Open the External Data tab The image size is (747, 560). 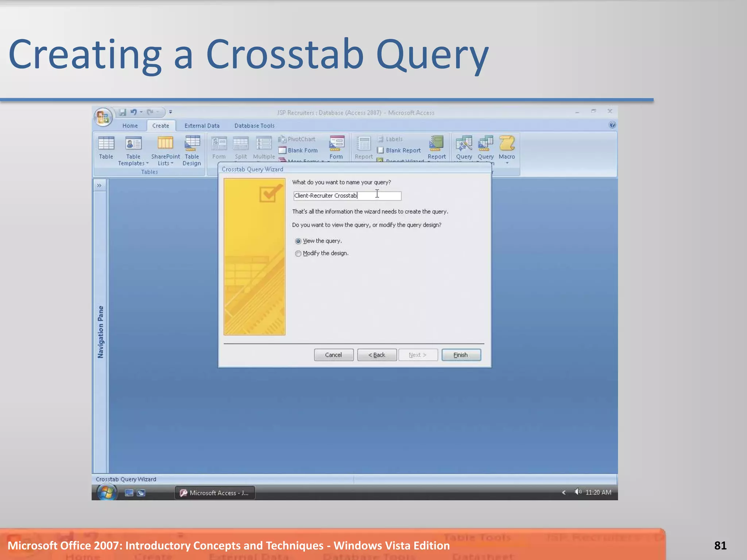[202, 126]
